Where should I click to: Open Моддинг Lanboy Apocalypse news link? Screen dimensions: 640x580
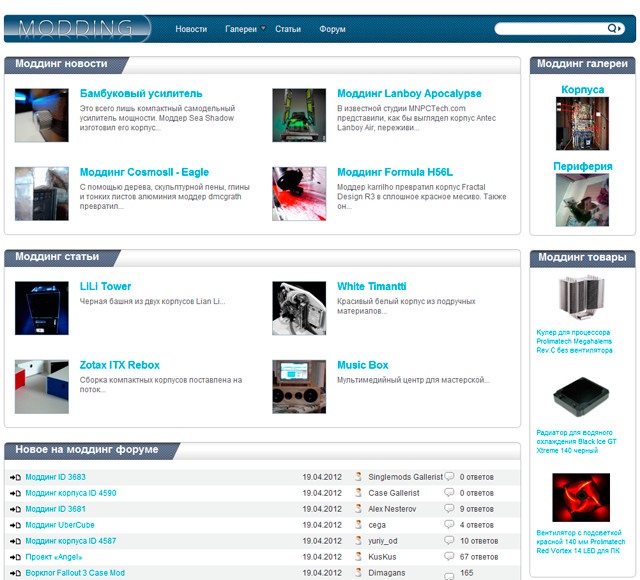tap(409, 93)
